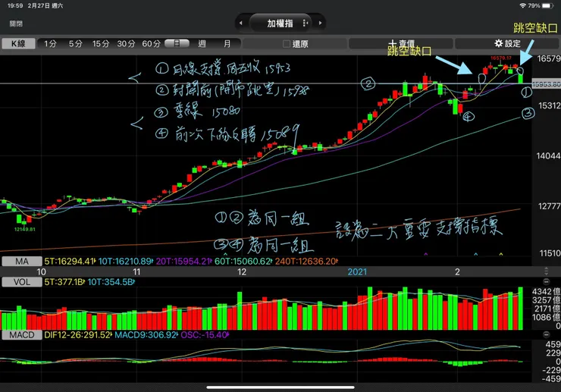Click the 240T:12636.20 moving average value
Image resolution: width=561 pixels, height=392 pixels.
click(x=306, y=262)
